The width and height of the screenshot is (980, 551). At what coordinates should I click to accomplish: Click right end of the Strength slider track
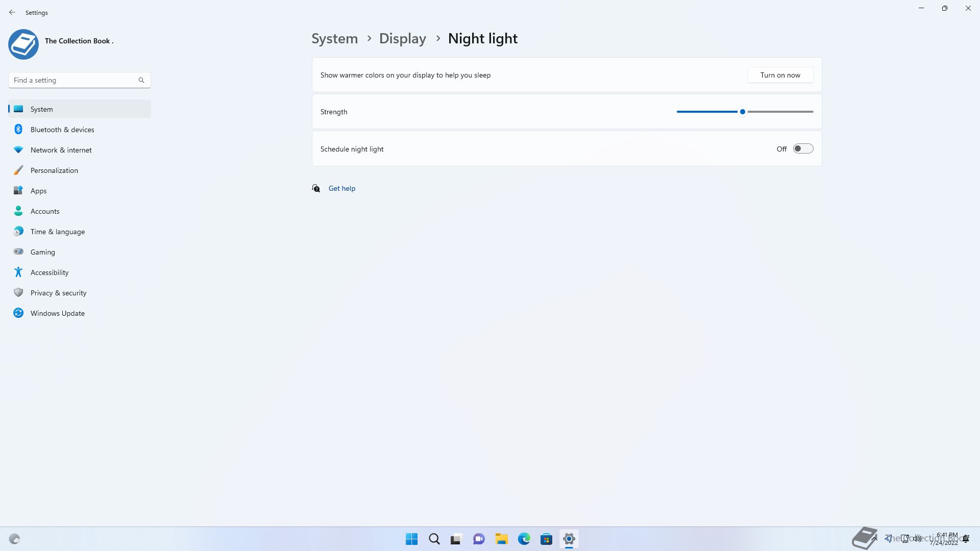[812, 112]
